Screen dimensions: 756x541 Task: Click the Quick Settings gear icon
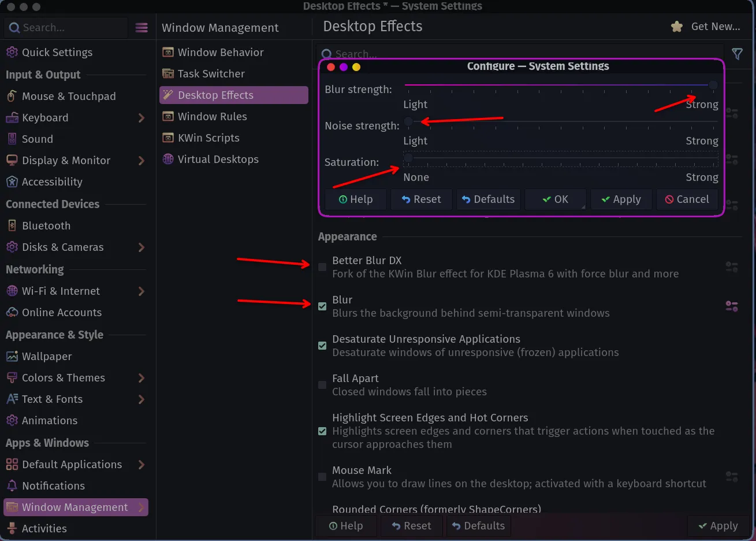tap(12, 53)
